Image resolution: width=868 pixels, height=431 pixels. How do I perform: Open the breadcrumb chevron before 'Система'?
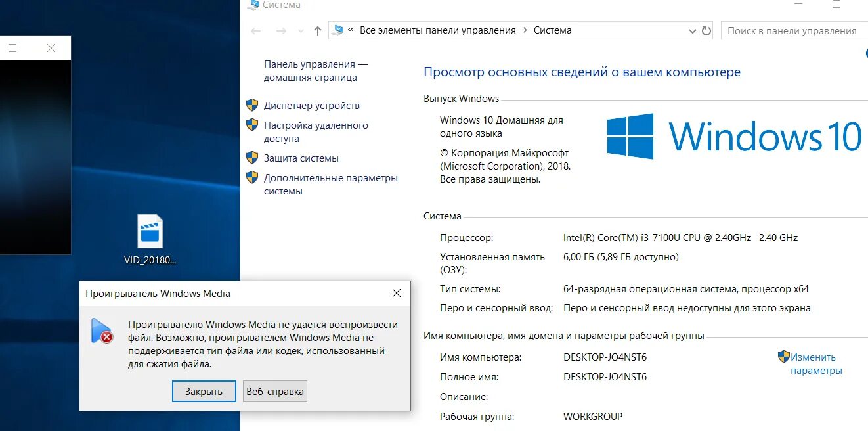(525, 30)
